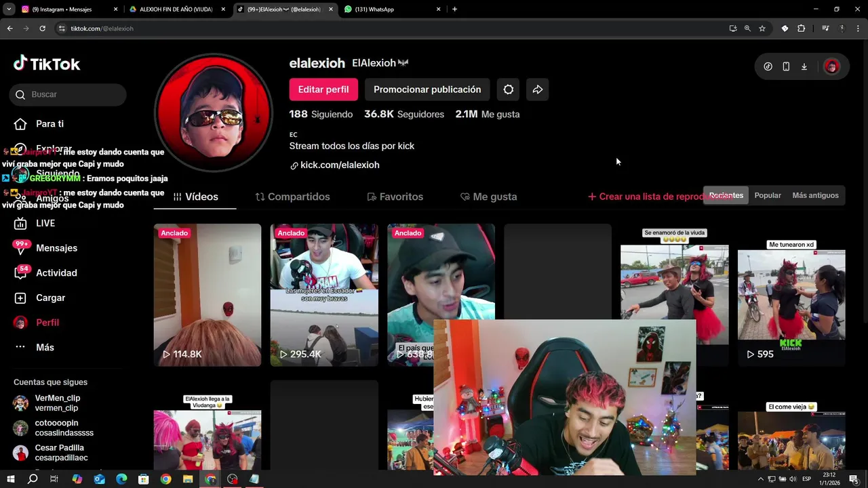Image resolution: width=868 pixels, height=488 pixels.
Task: Open File Explorer from taskbar
Action: (188, 479)
